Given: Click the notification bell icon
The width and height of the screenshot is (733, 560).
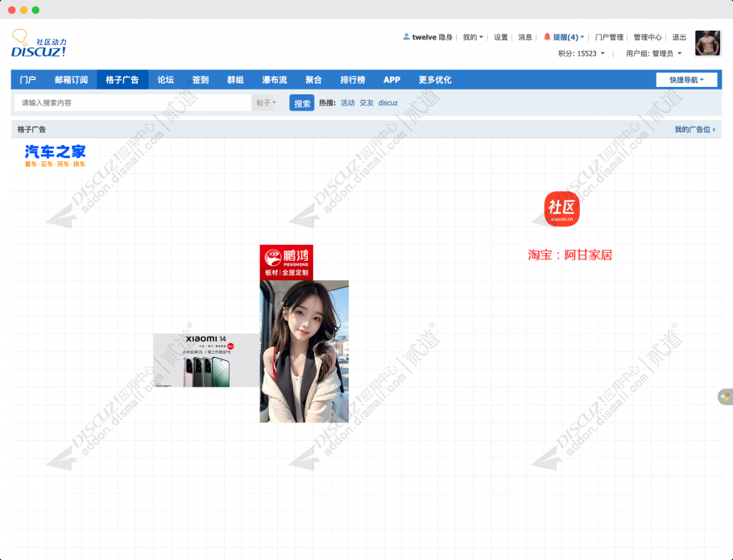Looking at the screenshot, I should point(547,37).
